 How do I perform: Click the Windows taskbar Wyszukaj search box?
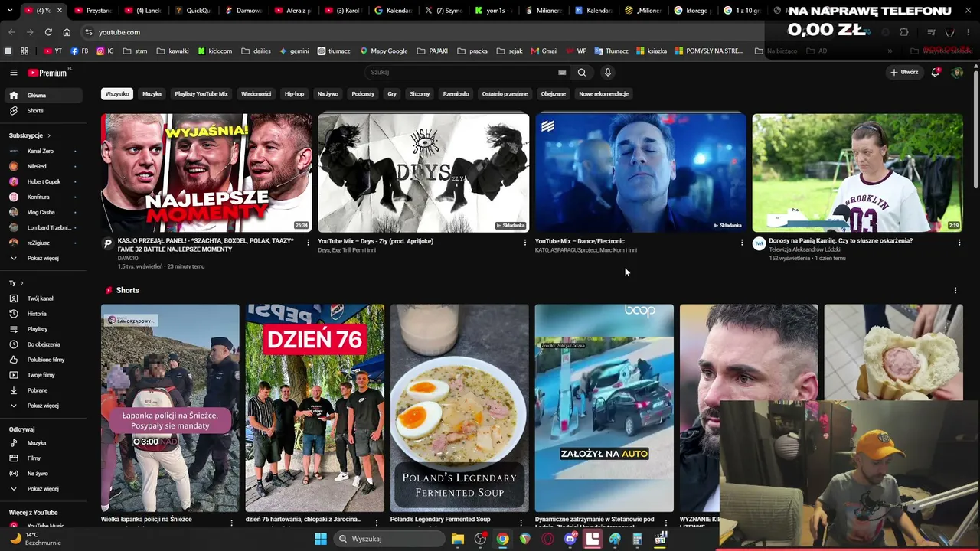coord(389,539)
